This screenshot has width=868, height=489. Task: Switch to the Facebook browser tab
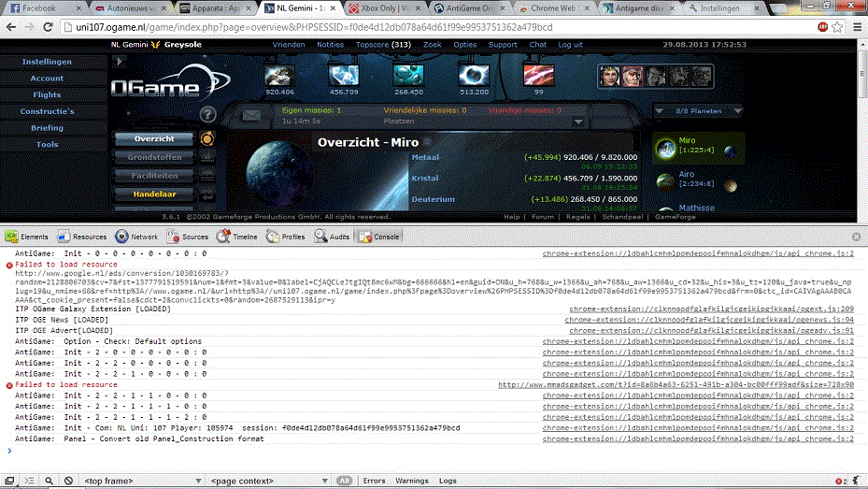pos(44,8)
